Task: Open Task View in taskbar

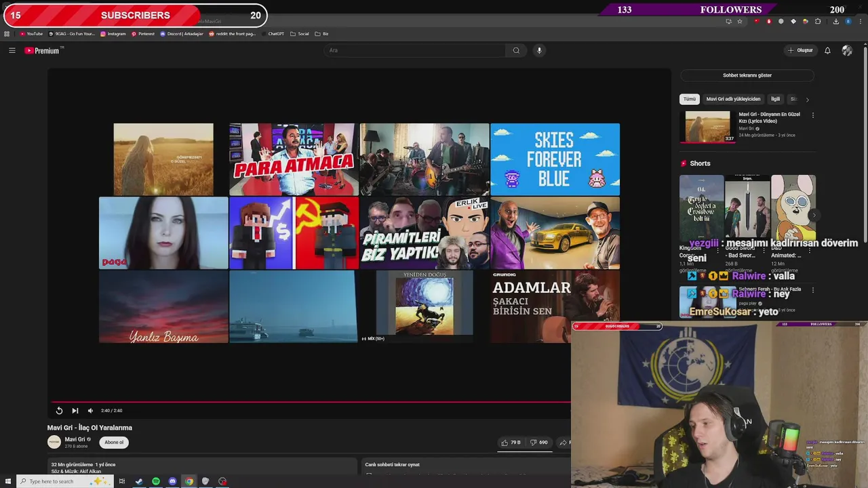Action: [x=122, y=481]
